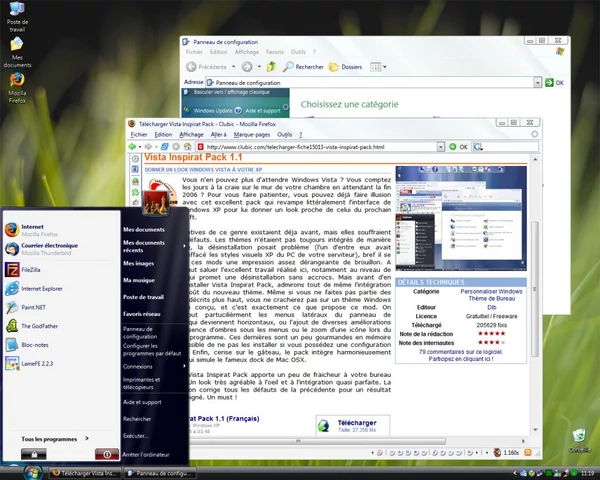The height and width of the screenshot is (480, 600).
Task: Click the red power button in start menu
Action: (107, 454)
